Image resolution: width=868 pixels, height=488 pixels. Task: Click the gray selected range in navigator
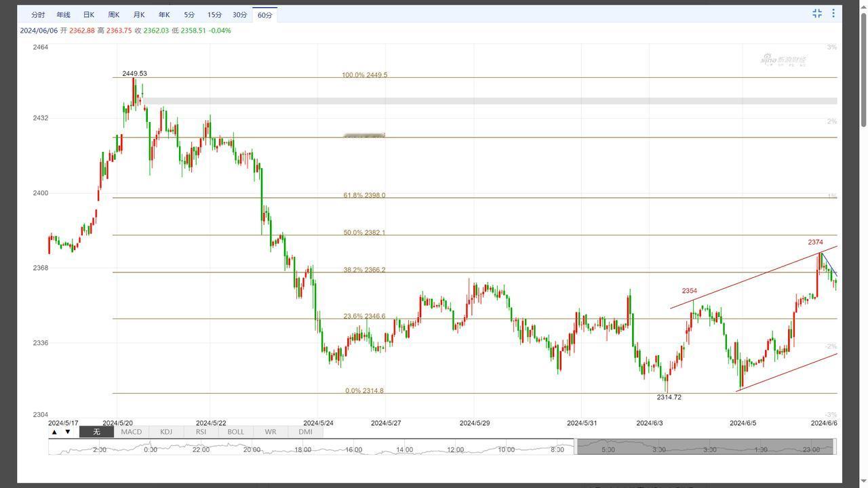click(x=705, y=447)
